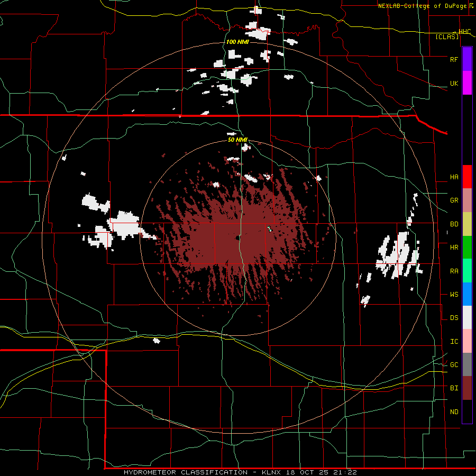Select the BD yellow legend swatch

point(467,224)
